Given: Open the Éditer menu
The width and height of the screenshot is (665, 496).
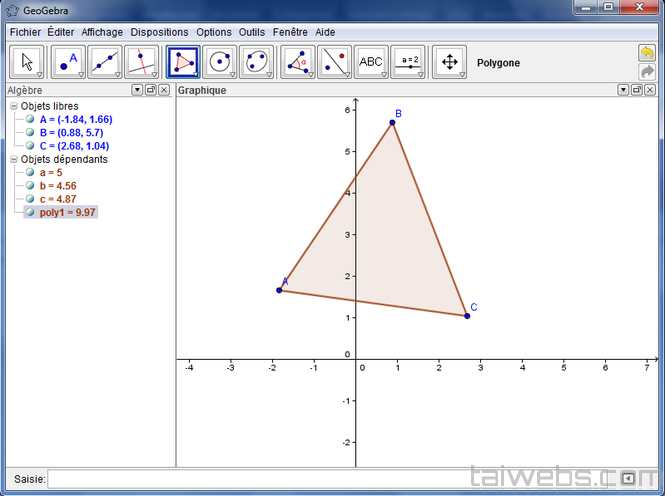Looking at the screenshot, I should pos(61,32).
